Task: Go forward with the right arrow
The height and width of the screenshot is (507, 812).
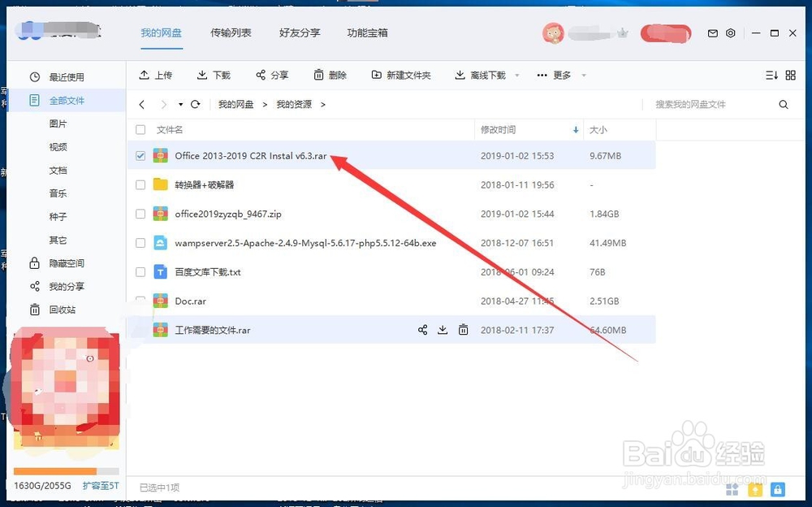Action: (x=164, y=105)
